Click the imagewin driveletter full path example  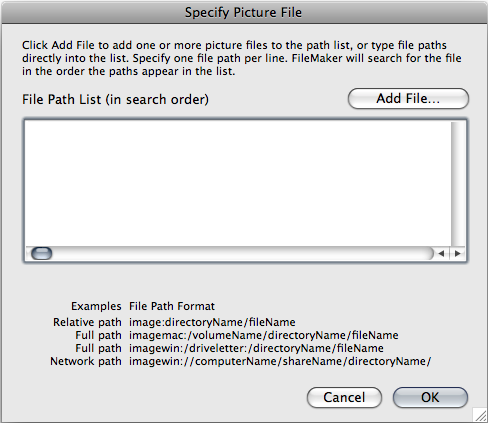tap(256, 348)
